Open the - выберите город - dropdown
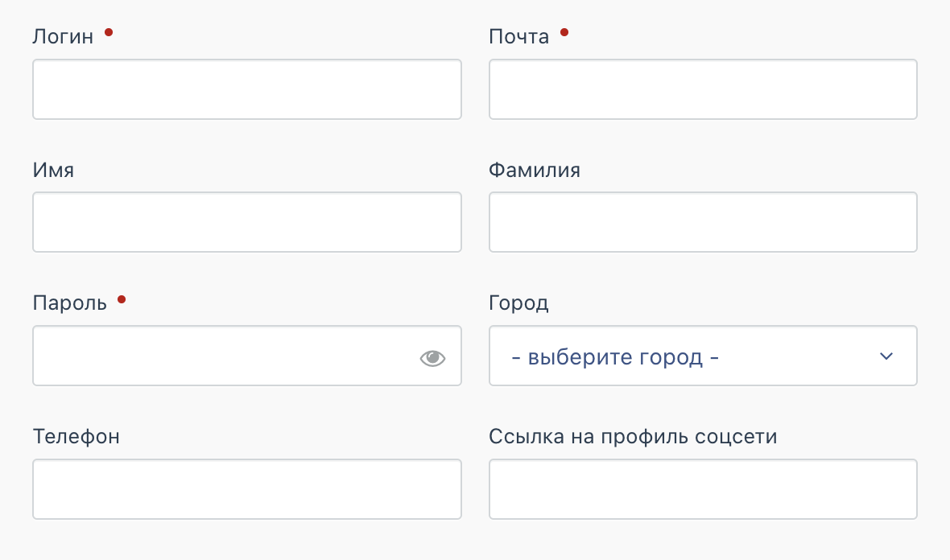This screenshot has width=950, height=560. coord(703,356)
